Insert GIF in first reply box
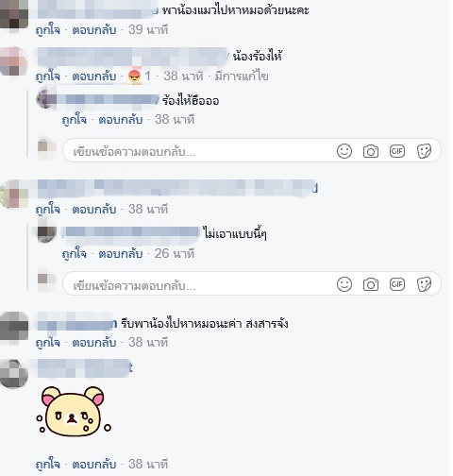 click(397, 151)
